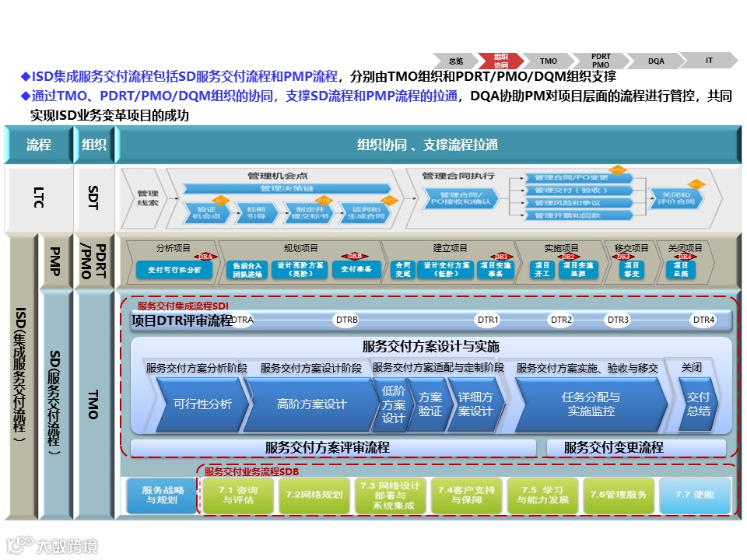Click the 交付可行性分析 box
Viewport: 747px width, 560px height.
point(174,270)
